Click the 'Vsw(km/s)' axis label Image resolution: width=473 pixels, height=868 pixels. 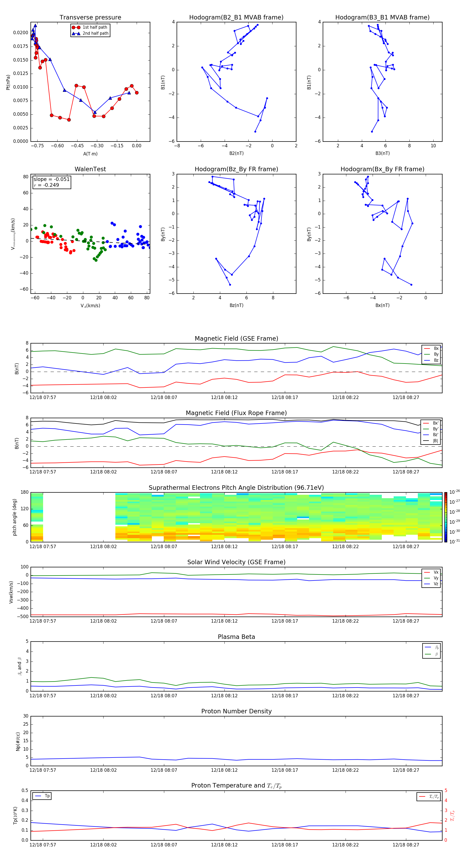click(11, 592)
